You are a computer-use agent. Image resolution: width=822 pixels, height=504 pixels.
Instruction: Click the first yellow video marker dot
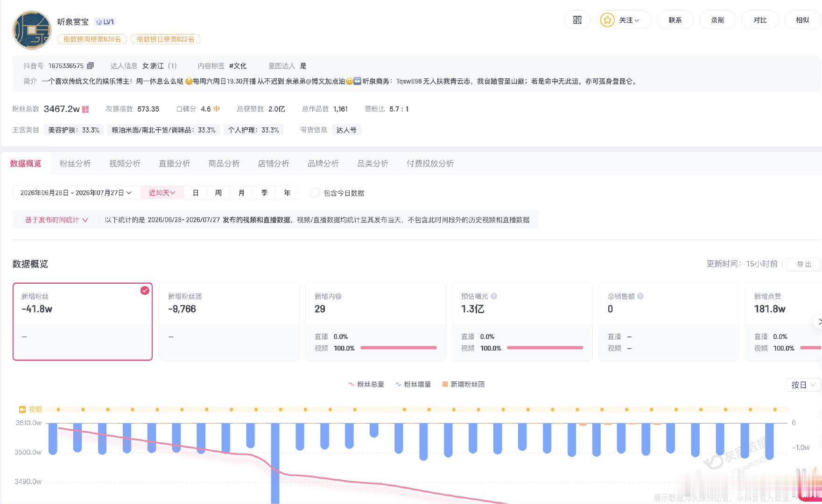58,409
